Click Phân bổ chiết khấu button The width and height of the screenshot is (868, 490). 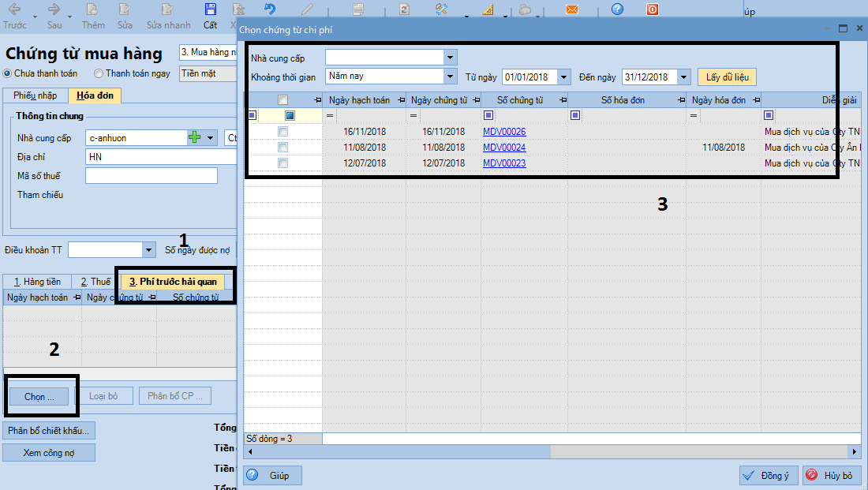(49, 430)
